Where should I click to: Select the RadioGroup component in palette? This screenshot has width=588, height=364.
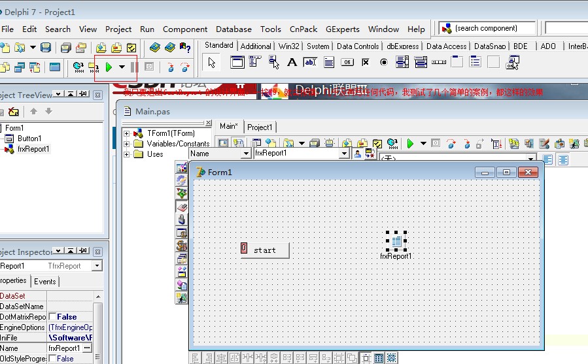pos(475,61)
